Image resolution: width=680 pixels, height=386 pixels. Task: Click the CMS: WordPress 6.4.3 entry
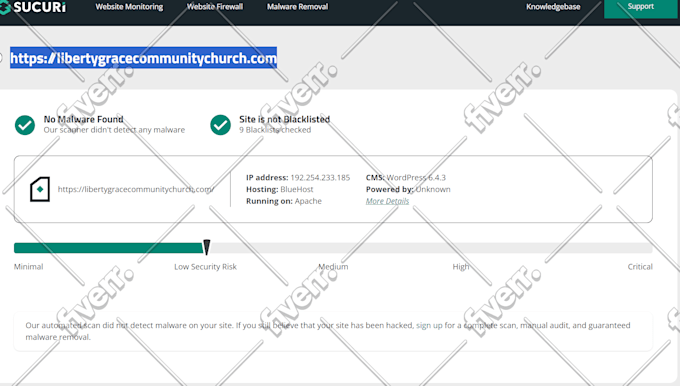tap(405, 177)
